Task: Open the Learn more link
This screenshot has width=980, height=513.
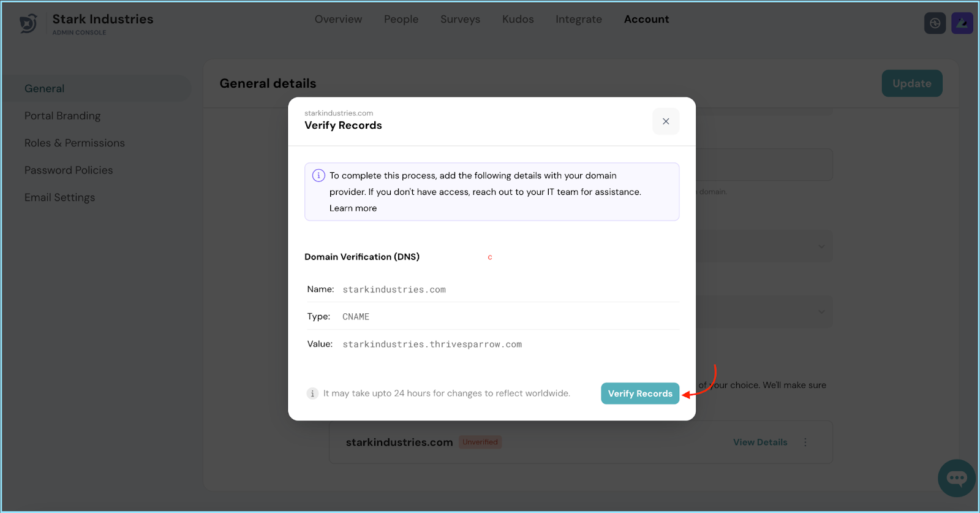Action: click(353, 208)
